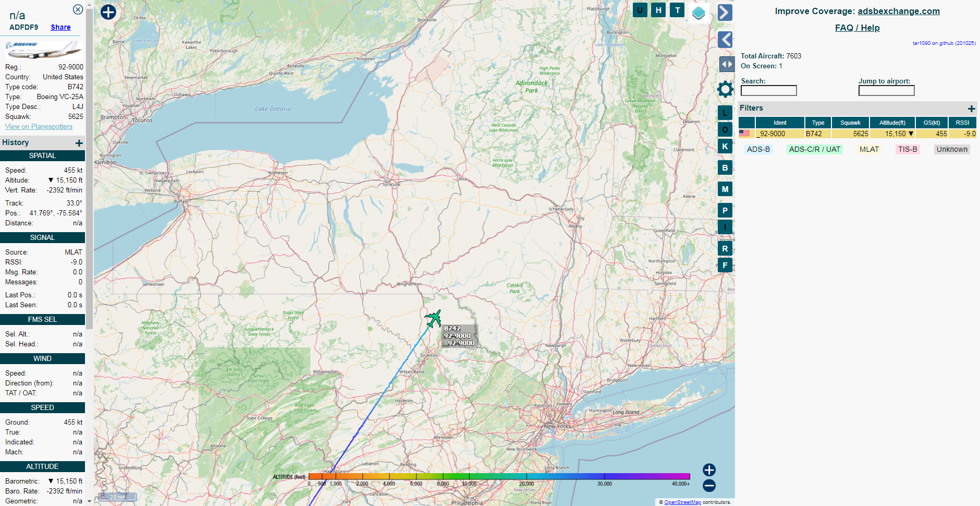Click the aircraft map label 92-9000
Screen dimensions: 980x506
[459, 336]
